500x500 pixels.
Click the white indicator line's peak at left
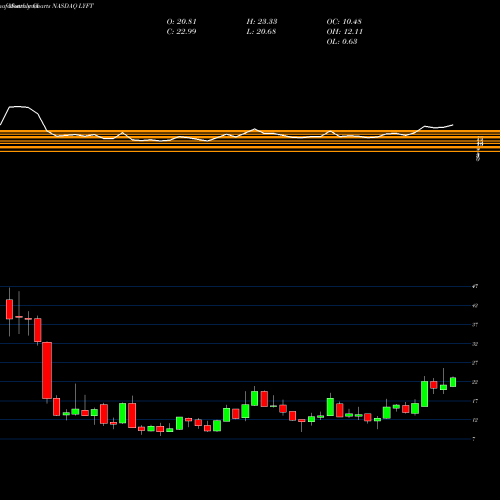coord(18,107)
